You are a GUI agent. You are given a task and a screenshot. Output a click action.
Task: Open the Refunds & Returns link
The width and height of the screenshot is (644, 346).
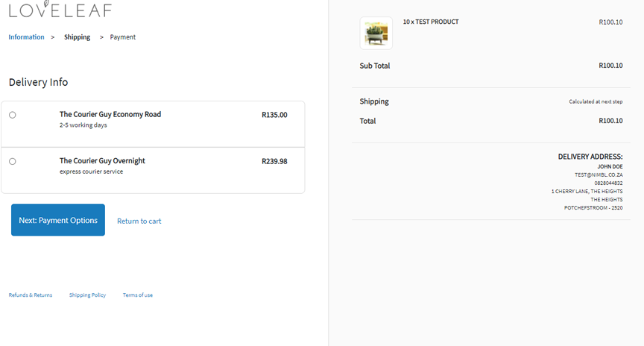(31, 295)
